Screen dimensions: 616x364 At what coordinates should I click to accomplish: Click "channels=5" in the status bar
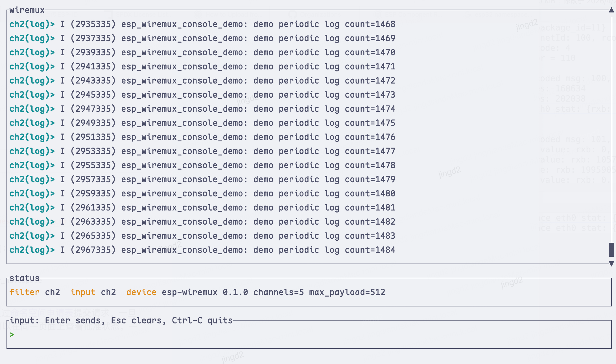pyautogui.click(x=278, y=292)
